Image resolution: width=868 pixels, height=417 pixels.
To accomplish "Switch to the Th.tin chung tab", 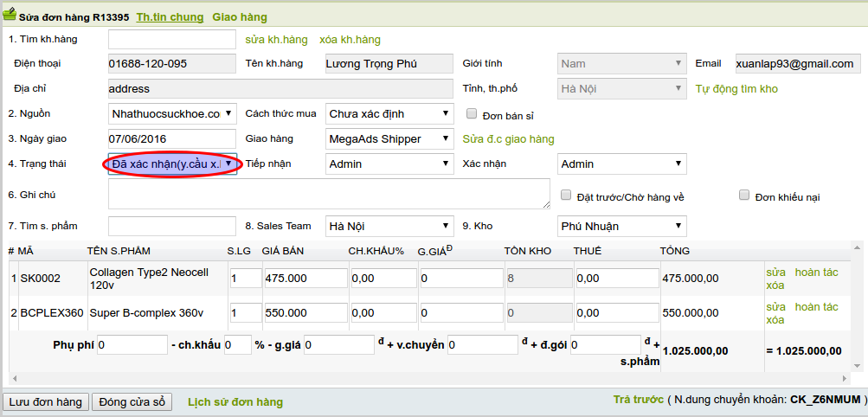I will [x=170, y=17].
